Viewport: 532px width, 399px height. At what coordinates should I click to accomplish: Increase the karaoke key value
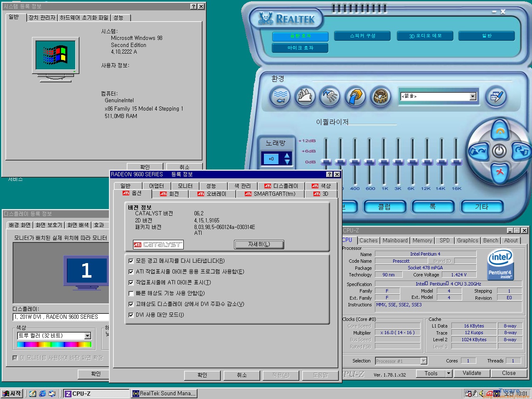[x=287, y=156]
